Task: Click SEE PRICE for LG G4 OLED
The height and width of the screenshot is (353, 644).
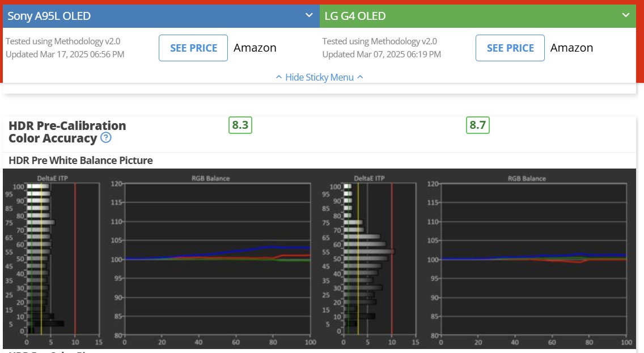Action: coord(510,48)
